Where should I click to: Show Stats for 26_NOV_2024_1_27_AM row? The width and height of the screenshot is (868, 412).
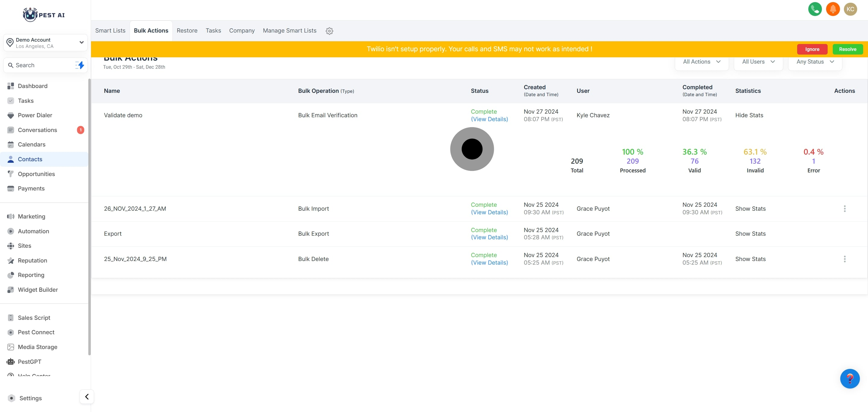click(750, 209)
